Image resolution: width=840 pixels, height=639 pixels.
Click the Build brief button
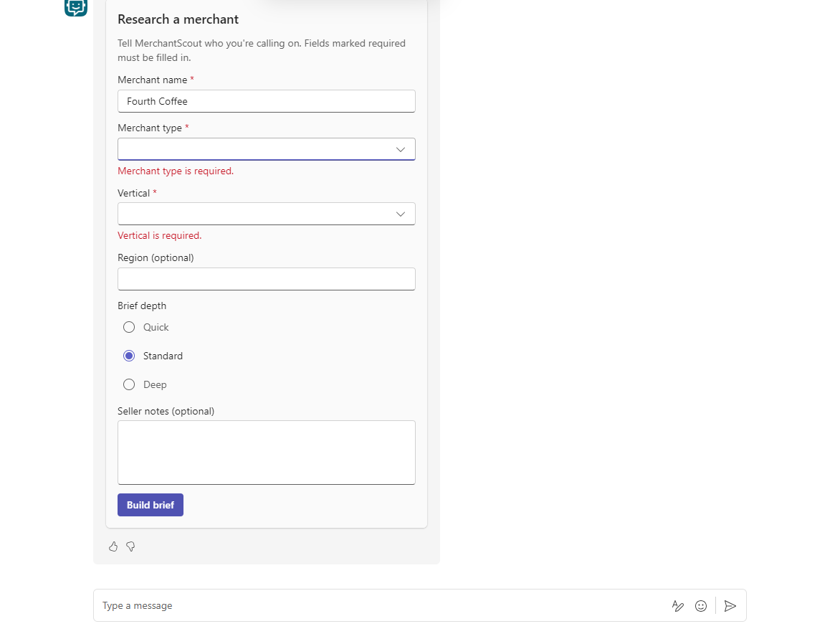(x=151, y=505)
